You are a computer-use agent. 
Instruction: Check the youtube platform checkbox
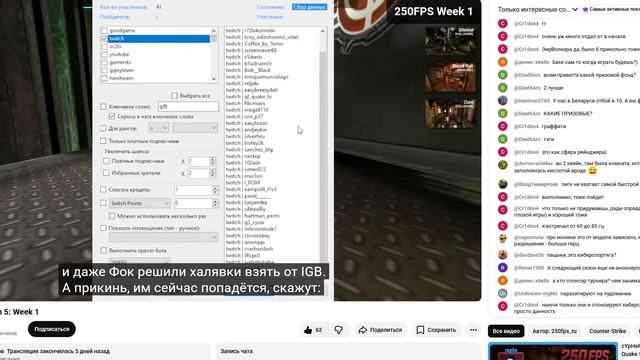tap(104, 54)
